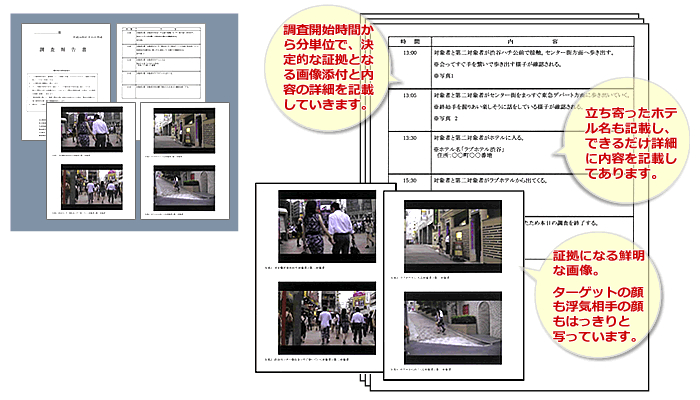
Task: Click the 証拠になる鮮明な画像。 callout text
Action: [x=598, y=263]
